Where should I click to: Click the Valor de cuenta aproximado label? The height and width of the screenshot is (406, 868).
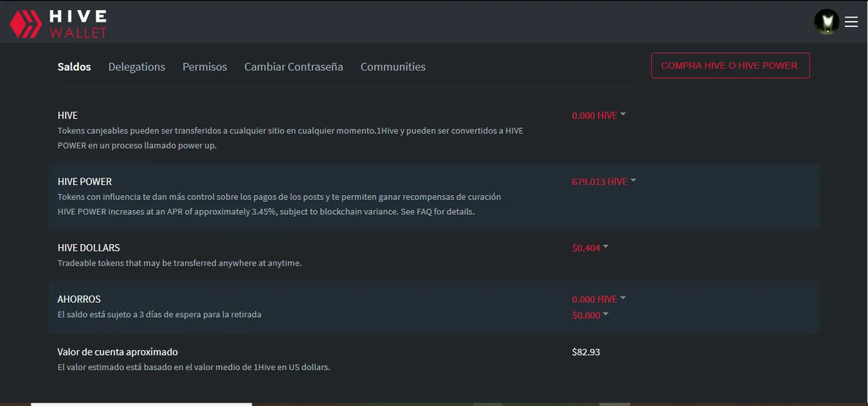tap(118, 352)
